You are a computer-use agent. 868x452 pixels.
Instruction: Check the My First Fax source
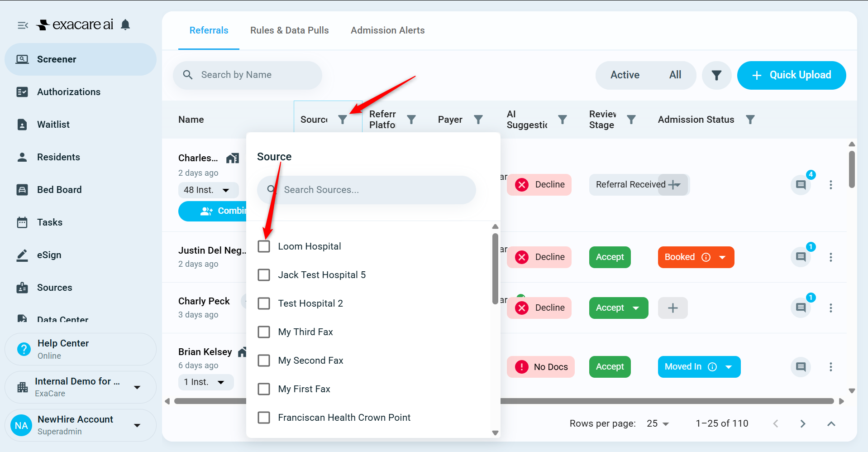(264, 389)
